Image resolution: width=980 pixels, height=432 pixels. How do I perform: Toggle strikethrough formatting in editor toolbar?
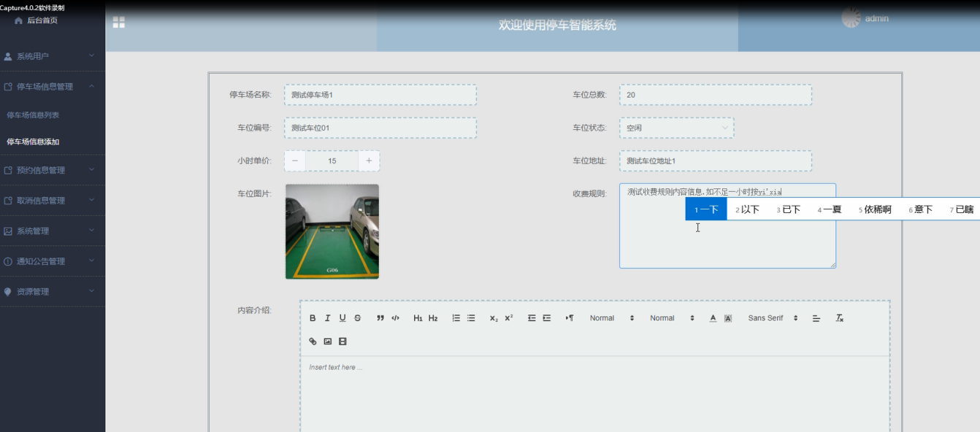[x=357, y=318]
